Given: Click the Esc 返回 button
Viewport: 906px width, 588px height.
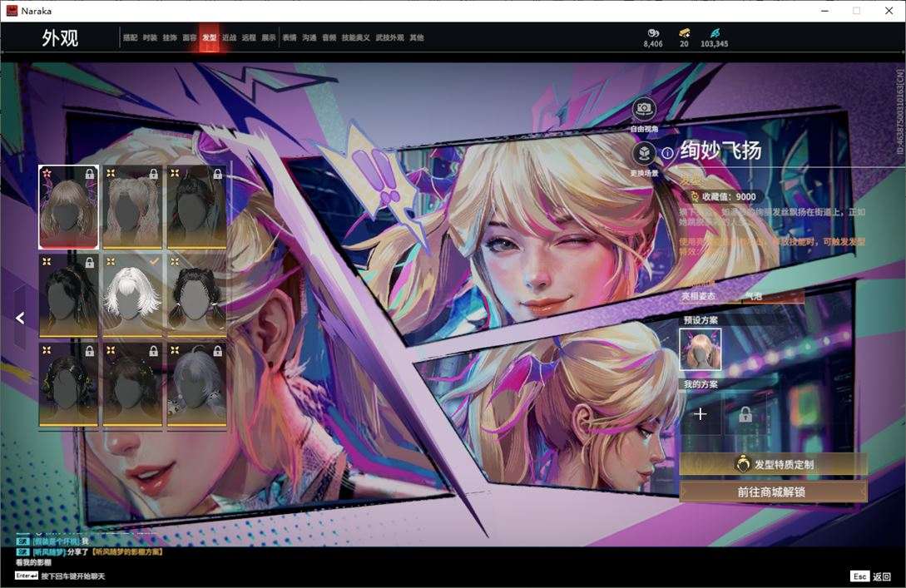Looking at the screenshot, I should pyautogui.click(x=871, y=576).
